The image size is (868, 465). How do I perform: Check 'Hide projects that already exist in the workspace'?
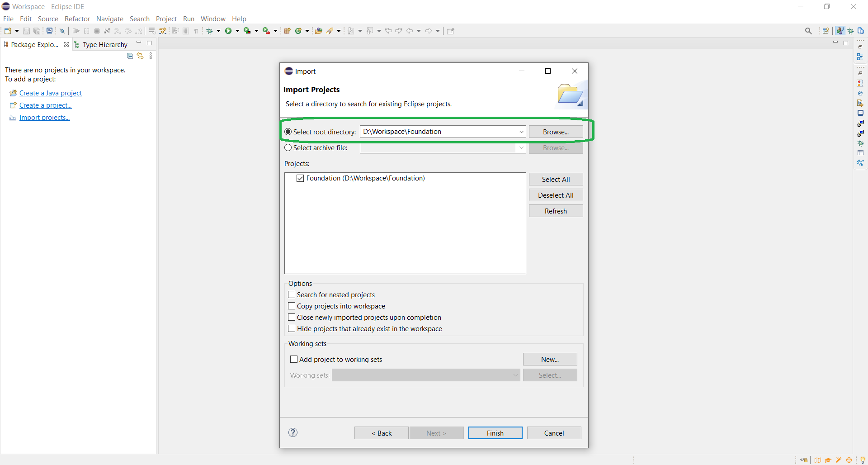pos(292,328)
